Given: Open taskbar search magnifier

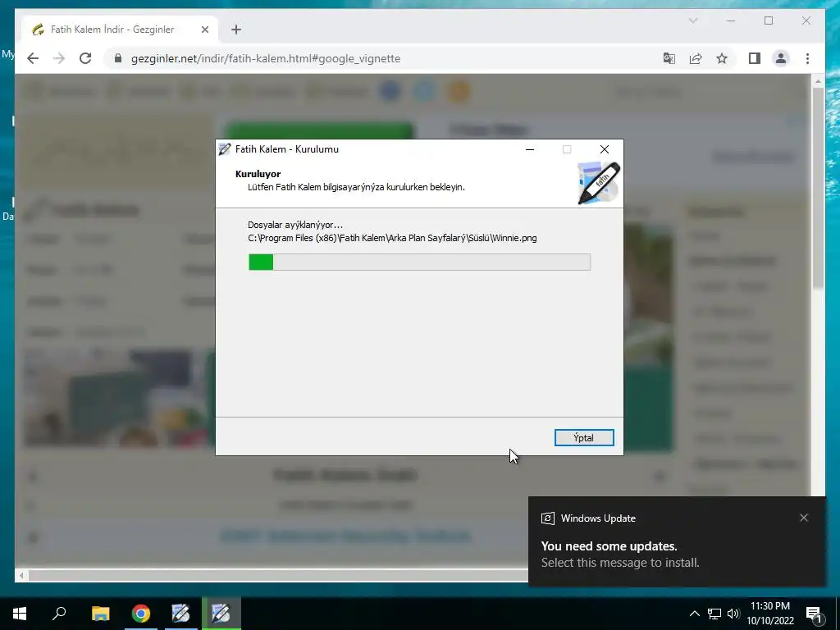Looking at the screenshot, I should [x=59, y=614].
